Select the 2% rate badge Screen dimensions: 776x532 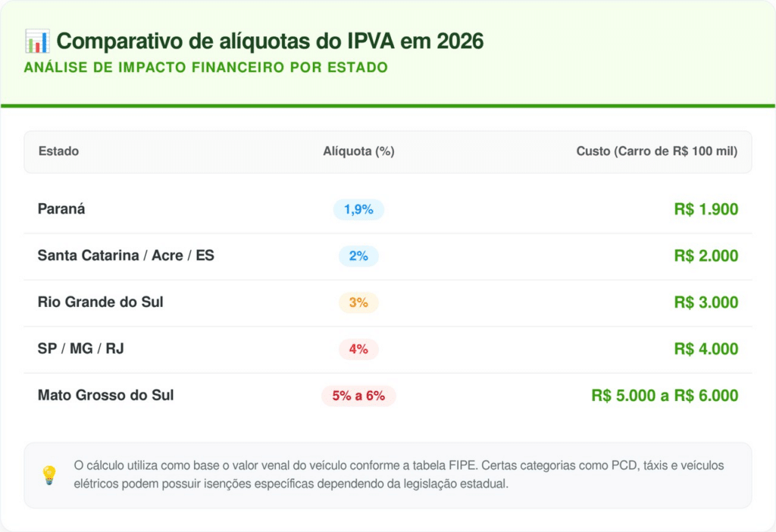point(358,256)
